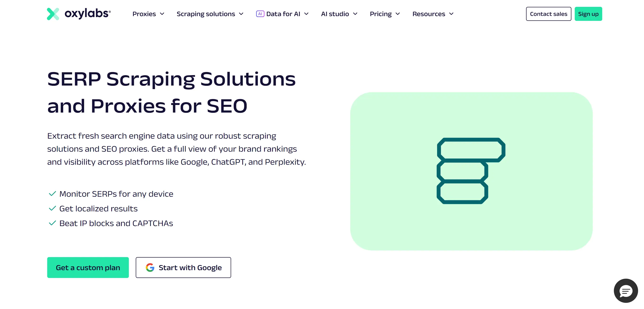This screenshot has width=644, height=309.
Task: Click the text Monitor SERPs for any device
Action: [x=116, y=194]
